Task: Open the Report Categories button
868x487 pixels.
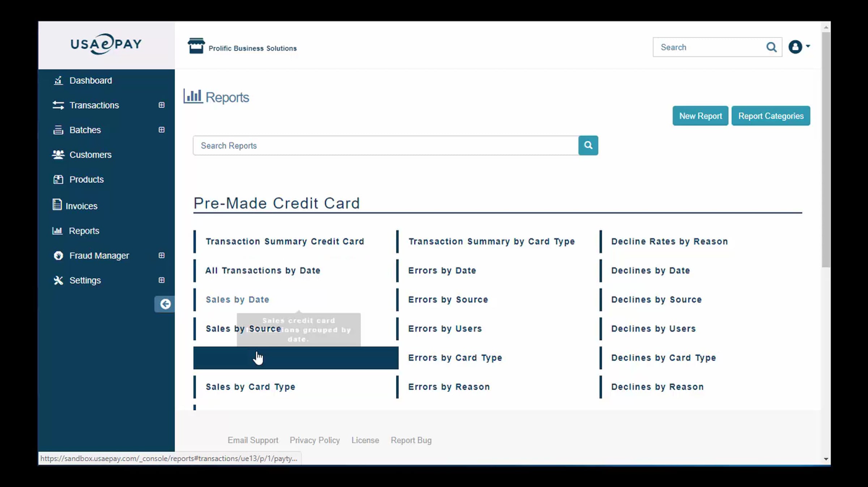Action: coord(770,116)
